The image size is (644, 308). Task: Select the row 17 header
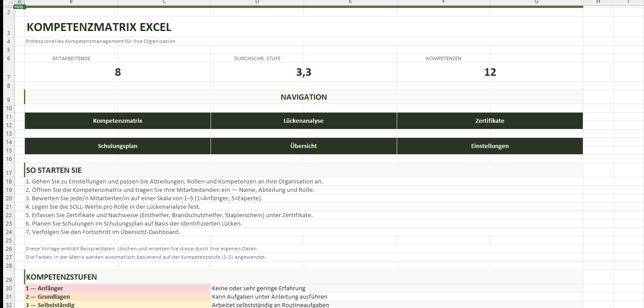[7, 173]
